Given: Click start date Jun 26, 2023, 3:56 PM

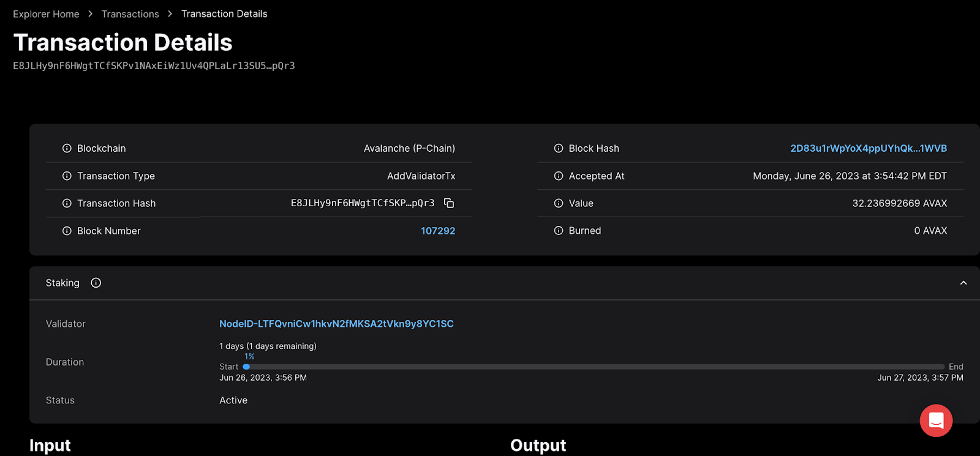Looking at the screenshot, I should 263,378.
